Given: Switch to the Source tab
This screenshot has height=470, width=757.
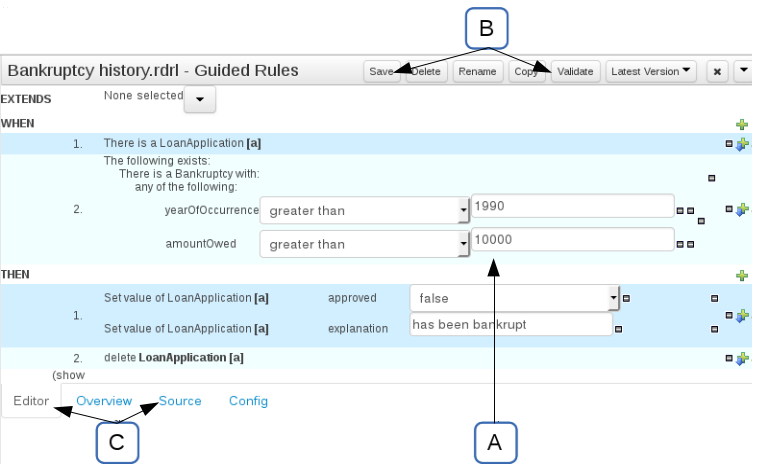Looking at the screenshot, I should click(180, 401).
